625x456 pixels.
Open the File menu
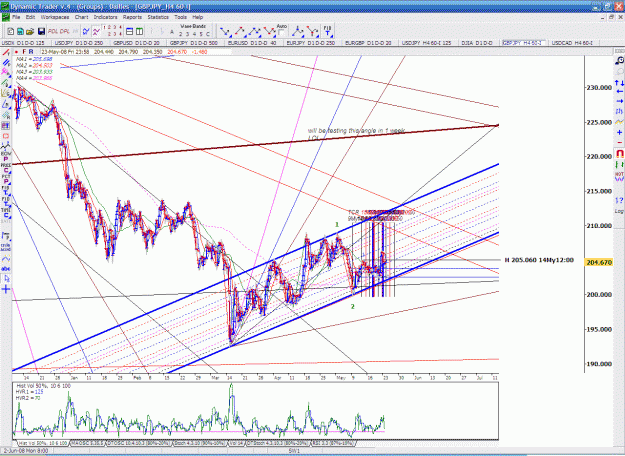point(16,17)
